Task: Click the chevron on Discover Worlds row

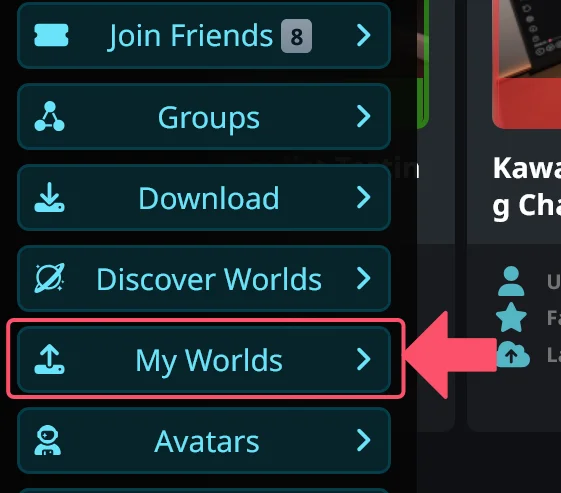Action: coord(364,278)
